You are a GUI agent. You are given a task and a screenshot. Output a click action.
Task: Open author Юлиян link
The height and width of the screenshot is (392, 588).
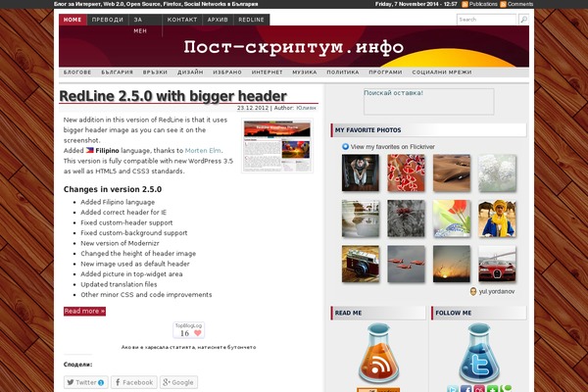[x=306, y=108]
